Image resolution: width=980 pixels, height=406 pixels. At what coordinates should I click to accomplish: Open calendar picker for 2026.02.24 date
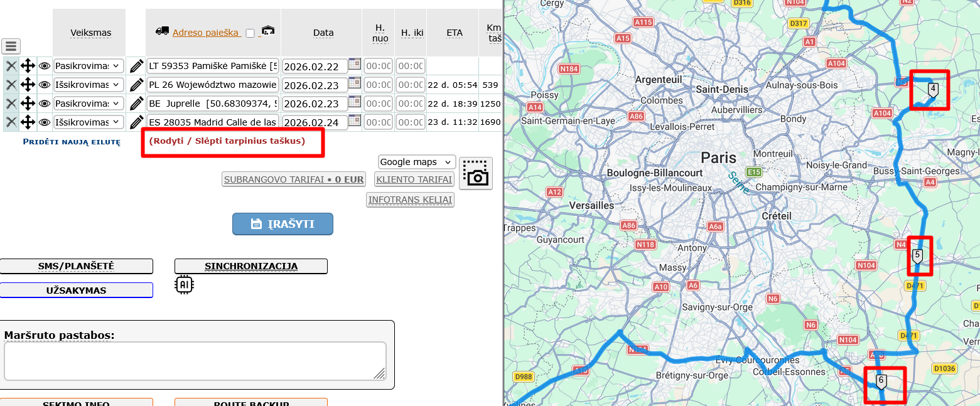tap(355, 120)
